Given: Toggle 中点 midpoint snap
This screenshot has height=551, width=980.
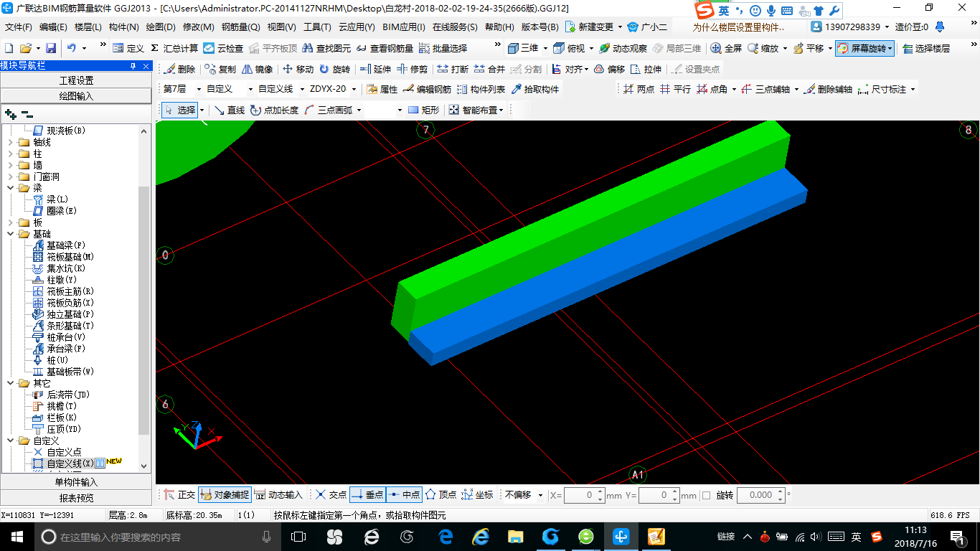Looking at the screenshot, I should click(x=405, y=495).
